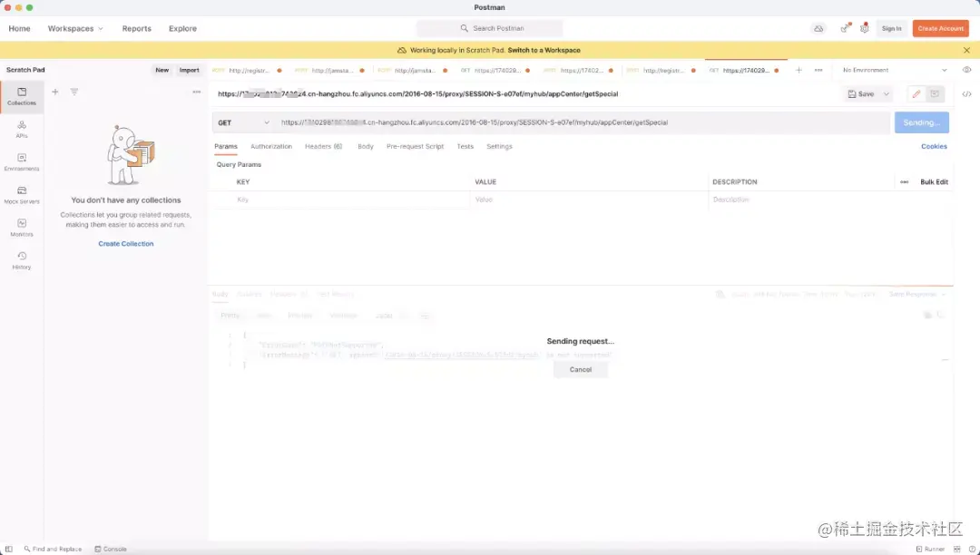The height and width of the screenshot is (555, 980).
Task: Click the filter icon in collections panel
Action: pos(74,92)
